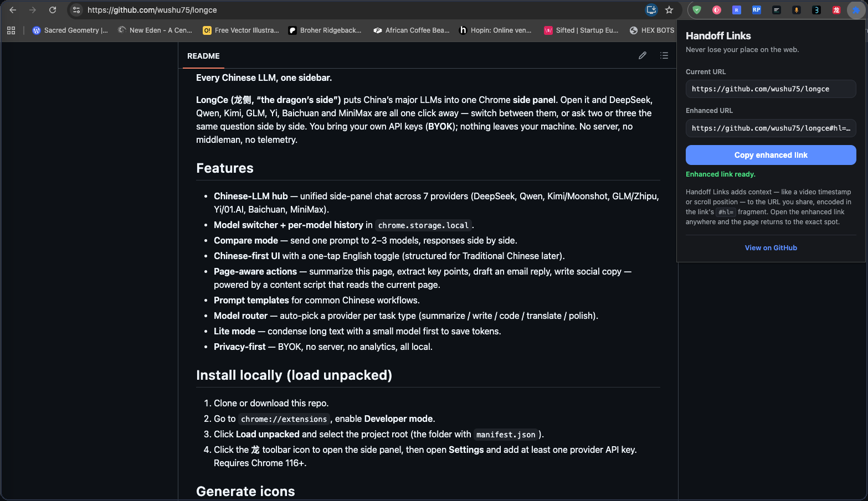The width and height of the screenshot is (868, 501).
Task: Go back to the previous page
Action: pos(13,10)
